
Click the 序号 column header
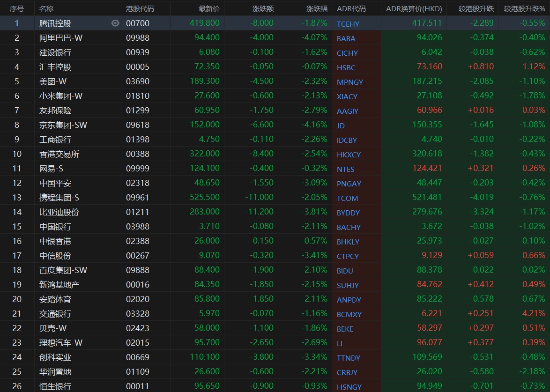click(17, 8)
